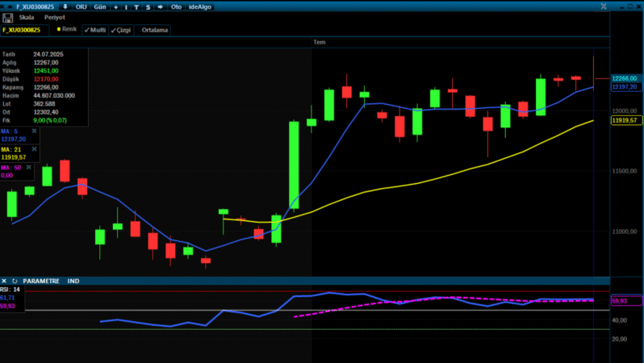Click the 11000,00 price axis label
Image resolution: width=644 pixels, height=363 pixels.
point(625,232)
